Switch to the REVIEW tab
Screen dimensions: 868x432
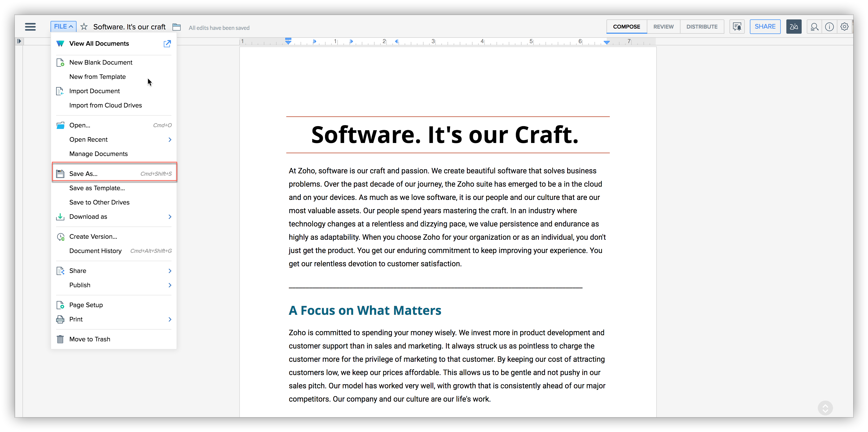click(x=663, y=27)
